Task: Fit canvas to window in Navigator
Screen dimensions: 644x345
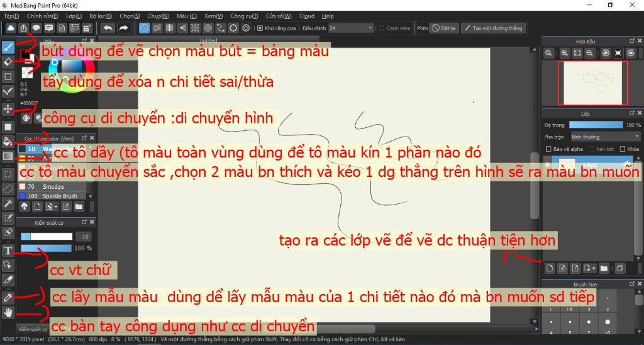Action: point(577,53)
